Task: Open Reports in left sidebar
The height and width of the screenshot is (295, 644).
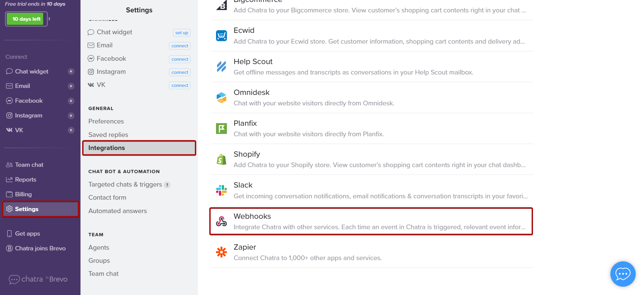Action: pyautogui.click(x=25, y=180)
